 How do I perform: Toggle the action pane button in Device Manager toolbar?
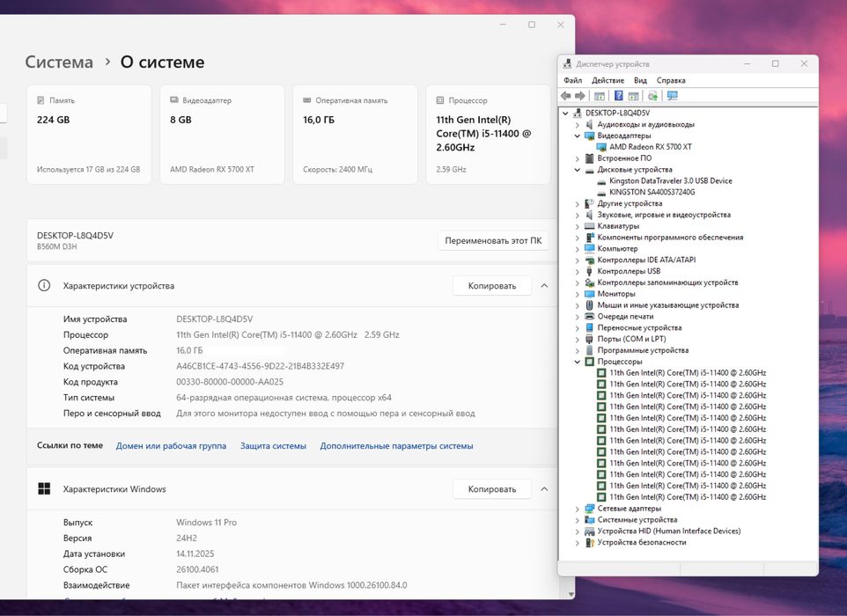click(x=633, y=96)
